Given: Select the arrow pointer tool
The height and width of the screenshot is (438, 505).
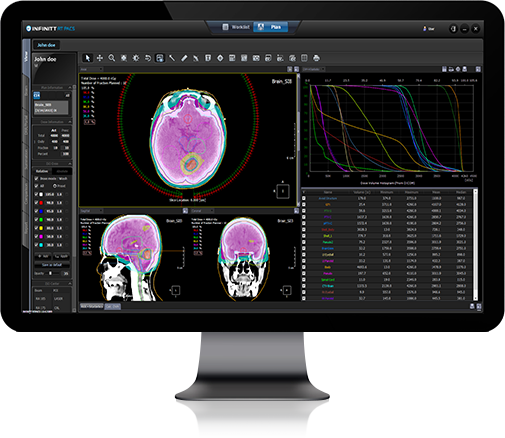Looking at the screenshot, I should point(87,58).
